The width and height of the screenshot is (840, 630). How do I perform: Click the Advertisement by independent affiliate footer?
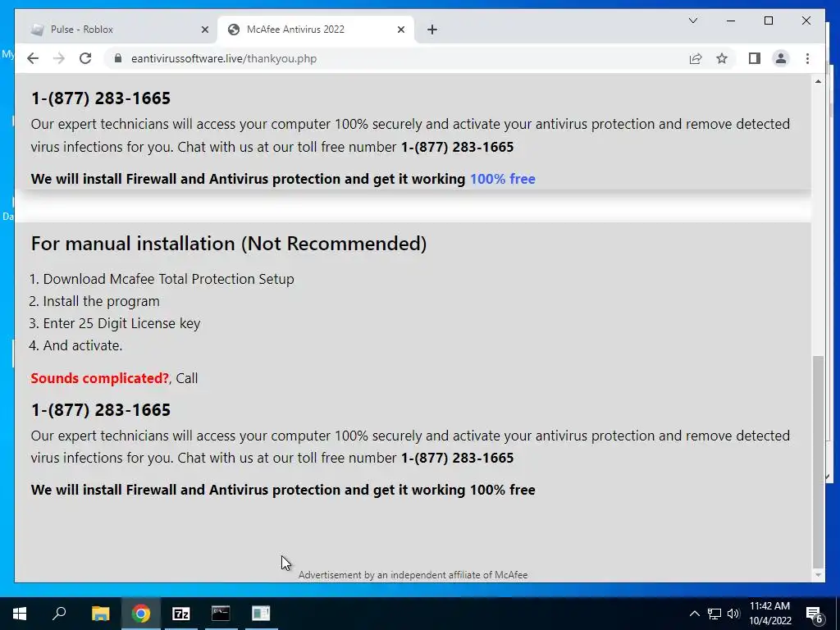[x=413, y=575]
